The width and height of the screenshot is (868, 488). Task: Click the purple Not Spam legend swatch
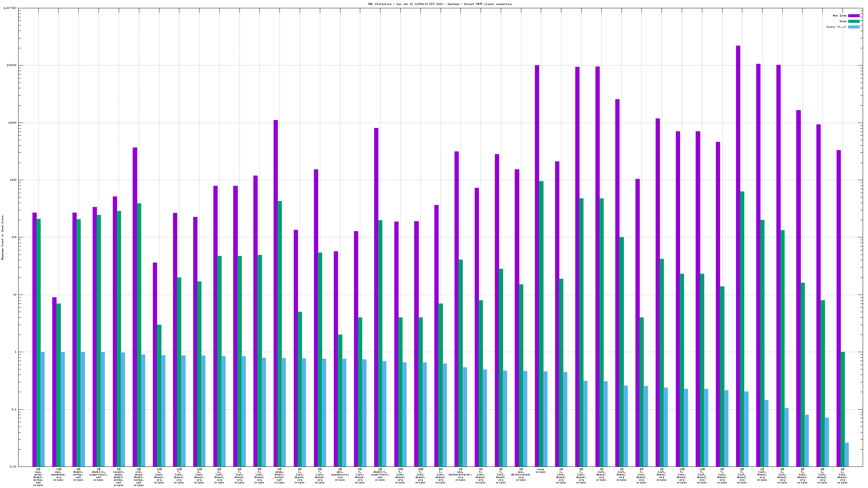tap(853, 16)
